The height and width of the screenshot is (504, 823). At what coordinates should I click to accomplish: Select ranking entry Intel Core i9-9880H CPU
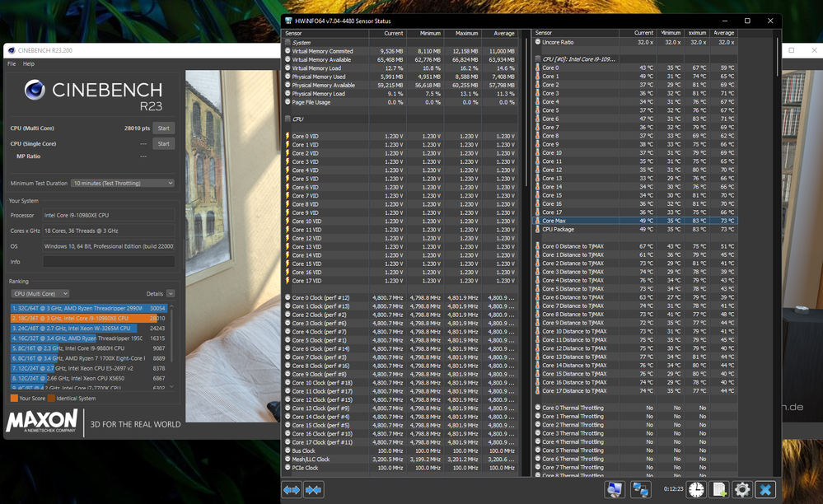point(89,348)
